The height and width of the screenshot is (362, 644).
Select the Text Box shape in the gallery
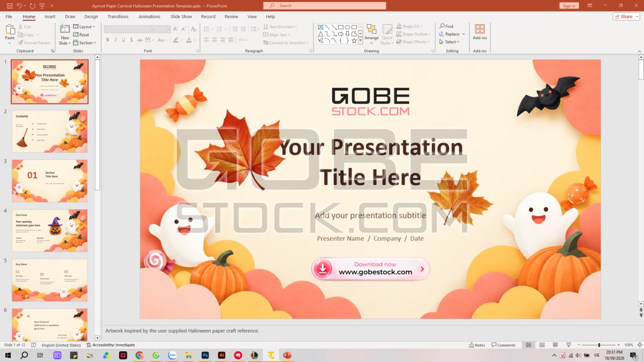320,27
